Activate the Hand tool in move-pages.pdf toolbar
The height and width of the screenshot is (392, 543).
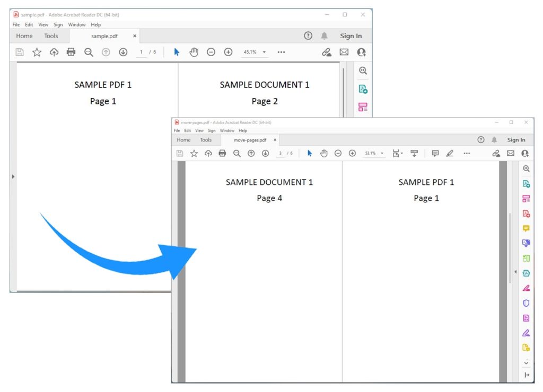[323, 153]
